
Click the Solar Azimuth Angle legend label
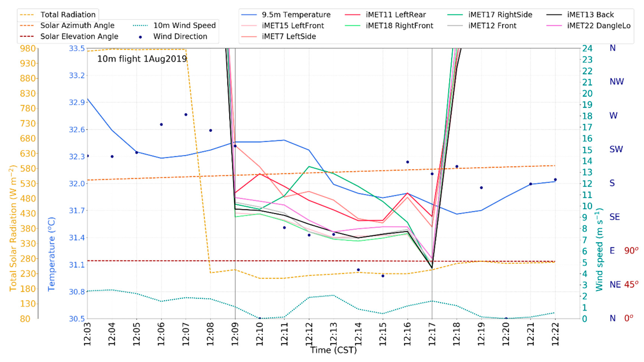tap(77, 26)
